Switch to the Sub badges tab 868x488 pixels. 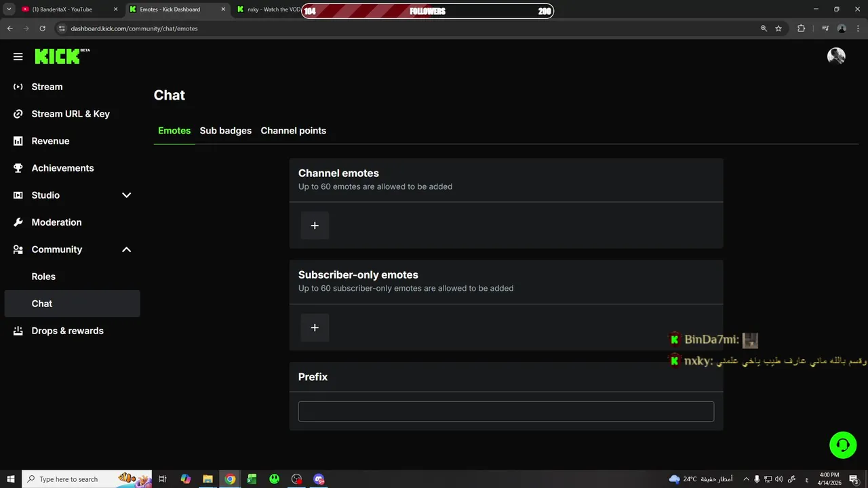[226, 131]
